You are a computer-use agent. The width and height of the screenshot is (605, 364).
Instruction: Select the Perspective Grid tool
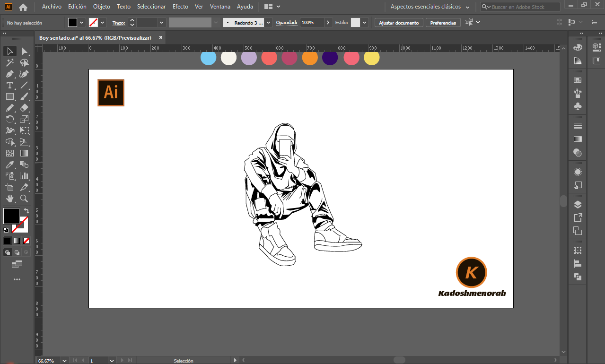(x=25, y=142)
